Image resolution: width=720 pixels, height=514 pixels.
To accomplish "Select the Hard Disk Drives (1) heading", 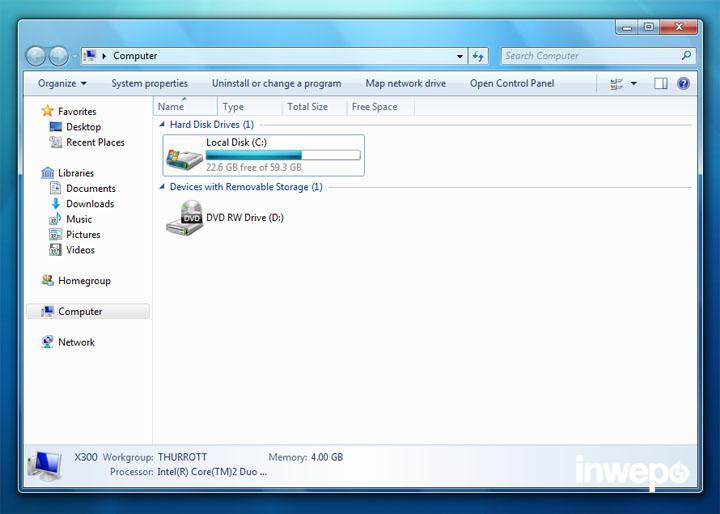I will 212,124.
